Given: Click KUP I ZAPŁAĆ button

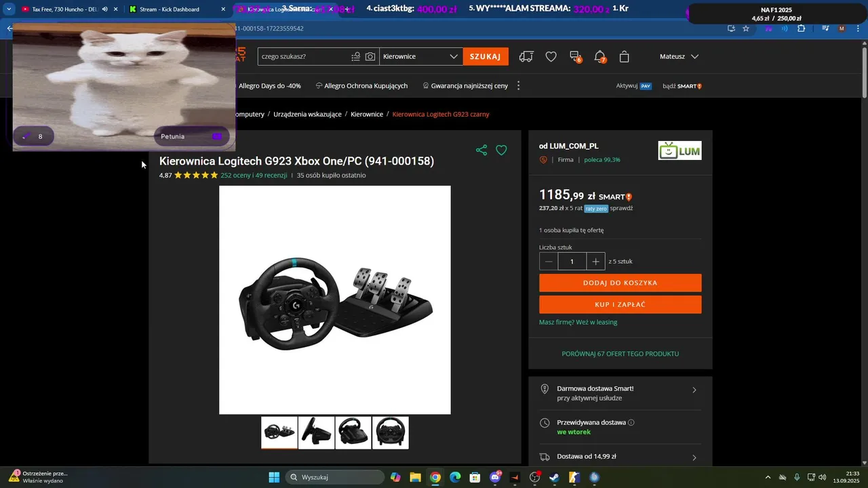Looking at the screenshot, I should [620, 304].
